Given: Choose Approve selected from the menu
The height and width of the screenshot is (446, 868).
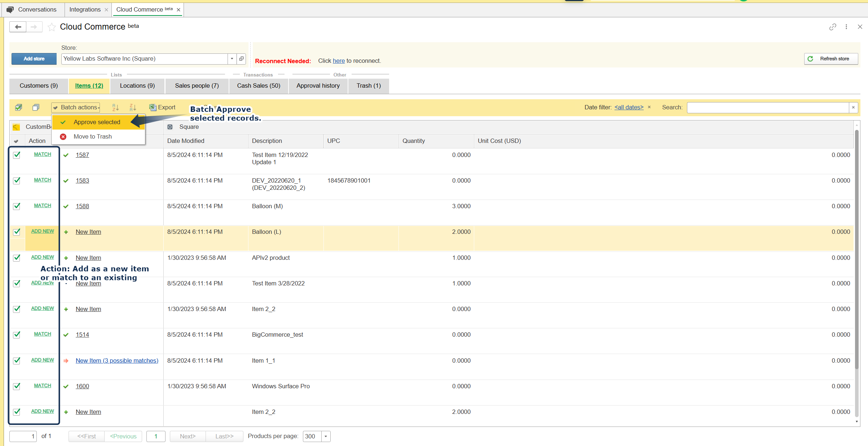Looking at the screenshot, I should (97, 122).
